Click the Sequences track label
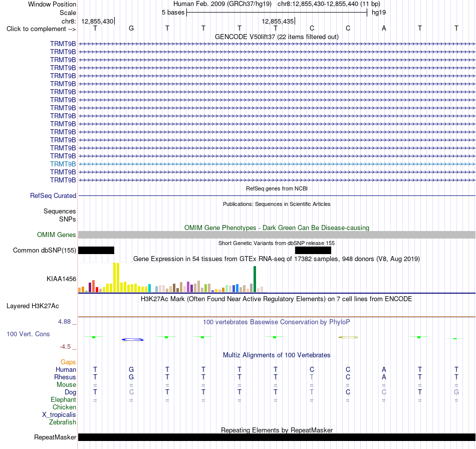 click(60, 211)
